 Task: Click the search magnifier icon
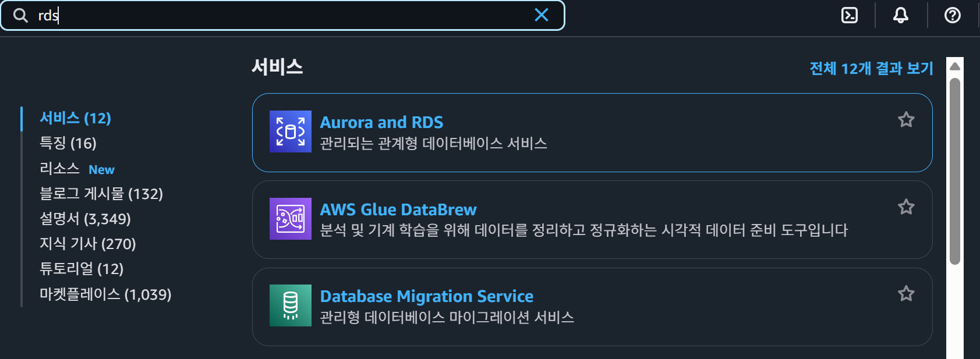tap(20, 15)
